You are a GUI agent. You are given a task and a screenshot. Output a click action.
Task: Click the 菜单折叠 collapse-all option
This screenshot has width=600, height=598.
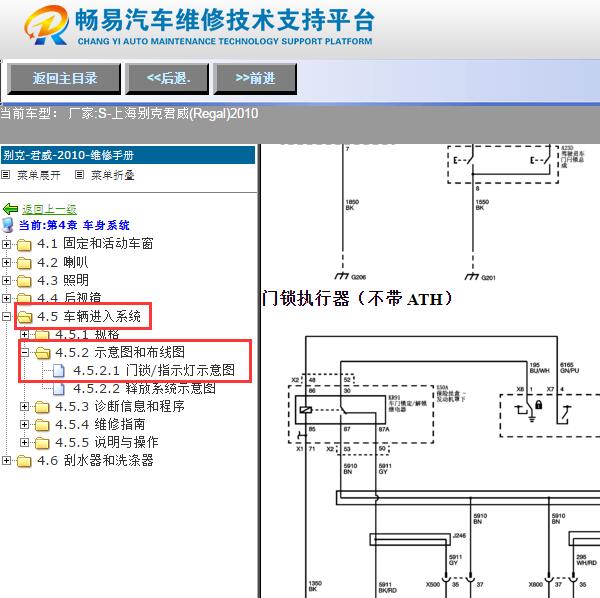(112, 175)
